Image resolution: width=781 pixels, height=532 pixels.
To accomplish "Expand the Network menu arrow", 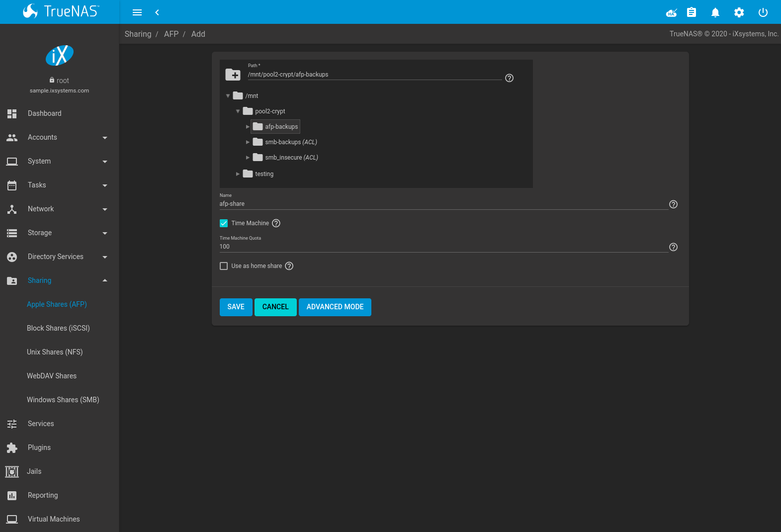I will coord(105,209).
